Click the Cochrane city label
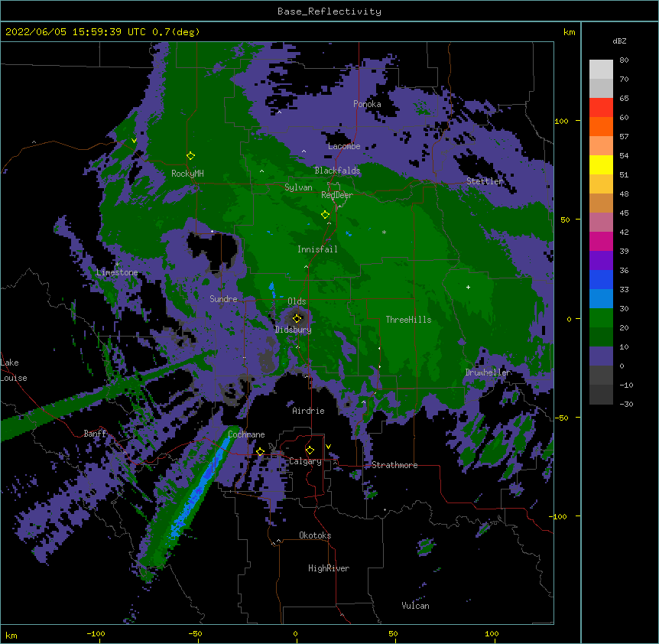Viewport: 659px width, 644px height. pyautogui.click(x=246, y=434)
